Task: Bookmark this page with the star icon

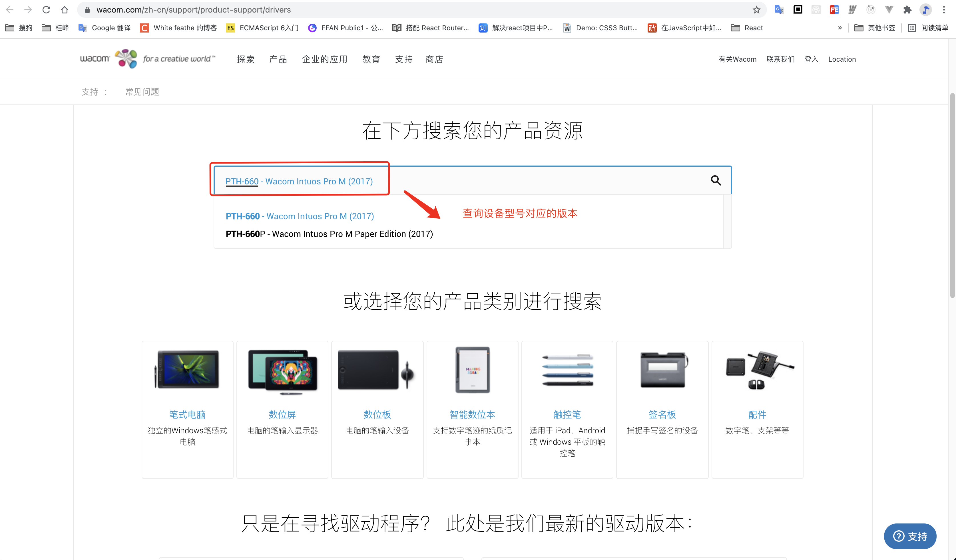Action: (756, 10)
